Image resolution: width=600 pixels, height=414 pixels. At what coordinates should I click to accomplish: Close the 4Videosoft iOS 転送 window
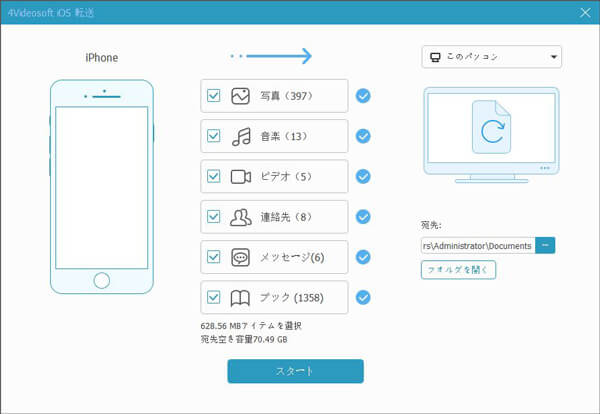click(585, 13)
